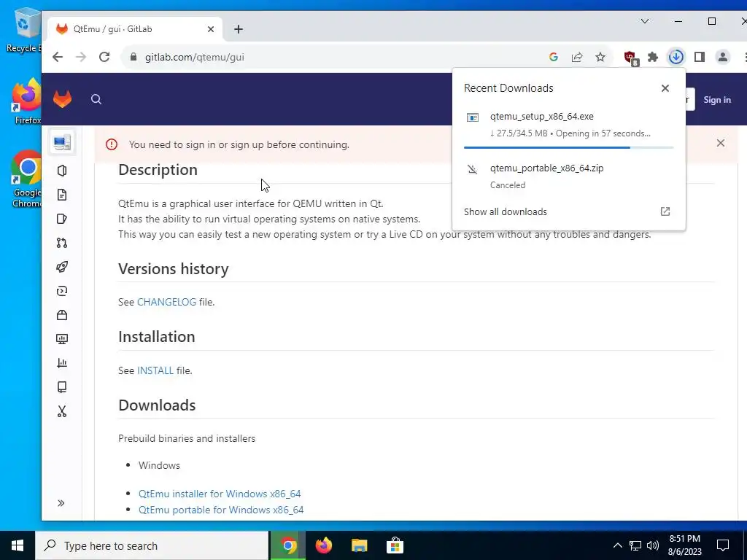This screenshot has height=560, width=747.
Task: Open the QtEmu project avatar in sidebar
Action: coord(62,142)
